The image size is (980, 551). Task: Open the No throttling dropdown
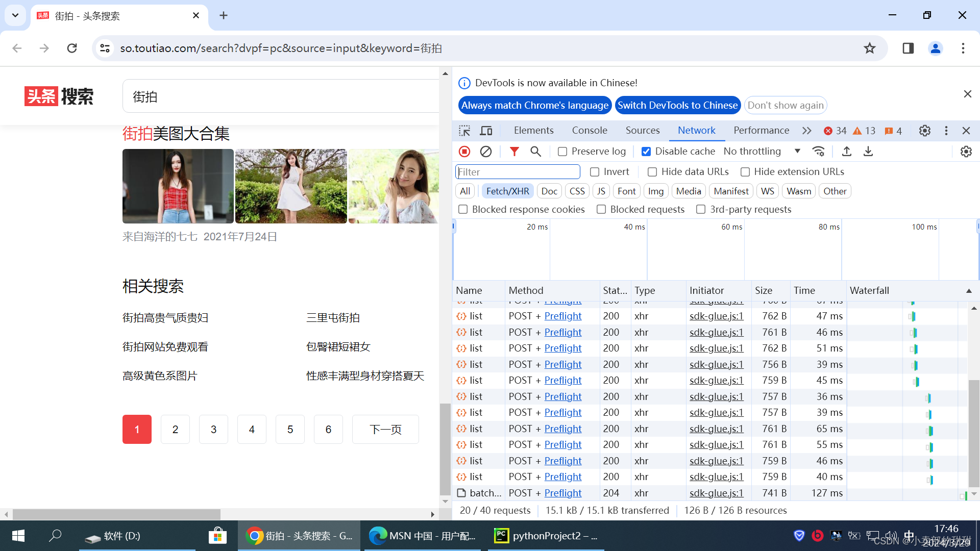pos(762,152)
